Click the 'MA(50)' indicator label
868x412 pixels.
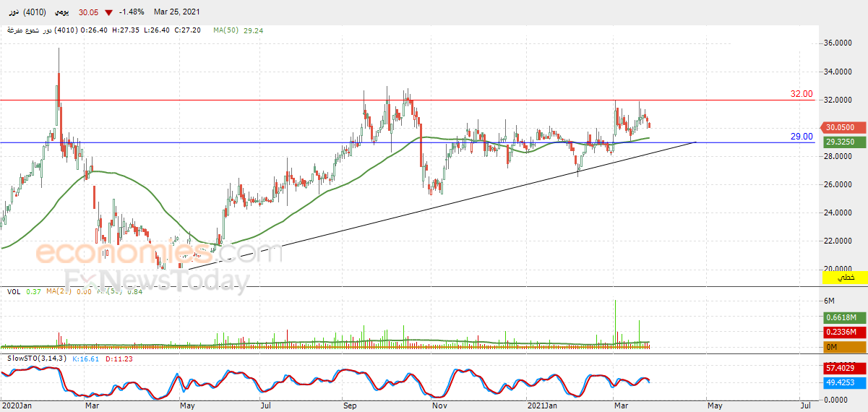click(227, 31)
